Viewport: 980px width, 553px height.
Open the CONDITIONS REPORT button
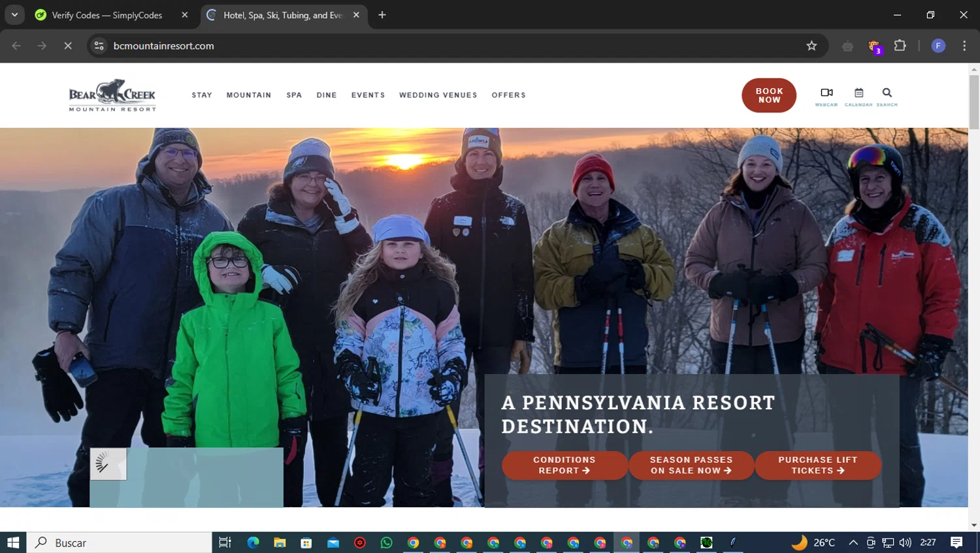click(x=564, y=466)
